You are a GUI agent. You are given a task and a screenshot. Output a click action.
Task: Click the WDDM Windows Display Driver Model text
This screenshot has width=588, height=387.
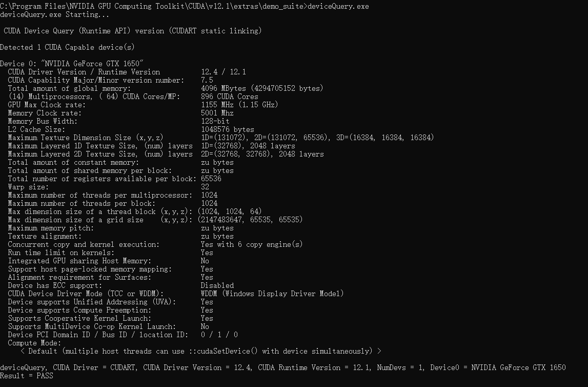[272, 294]
